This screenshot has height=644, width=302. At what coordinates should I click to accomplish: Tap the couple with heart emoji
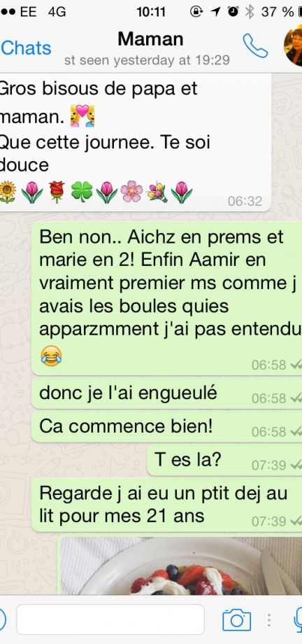82,115
